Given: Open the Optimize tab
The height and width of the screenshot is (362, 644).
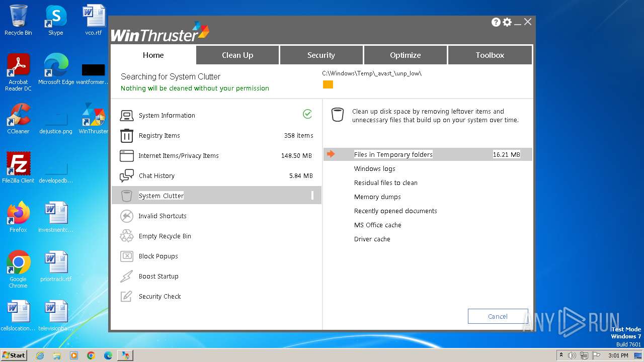Looking at the screenshot, I should click(x=405, y=55).
